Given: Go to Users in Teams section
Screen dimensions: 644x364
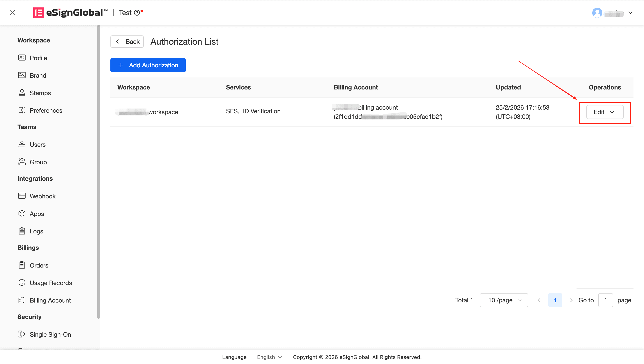Looking at the screenshot, I should (x=37, y=145).
